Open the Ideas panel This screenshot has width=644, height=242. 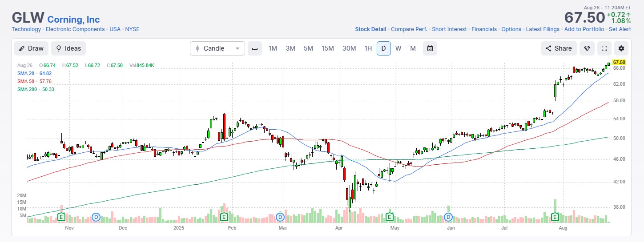pos(68,48)
